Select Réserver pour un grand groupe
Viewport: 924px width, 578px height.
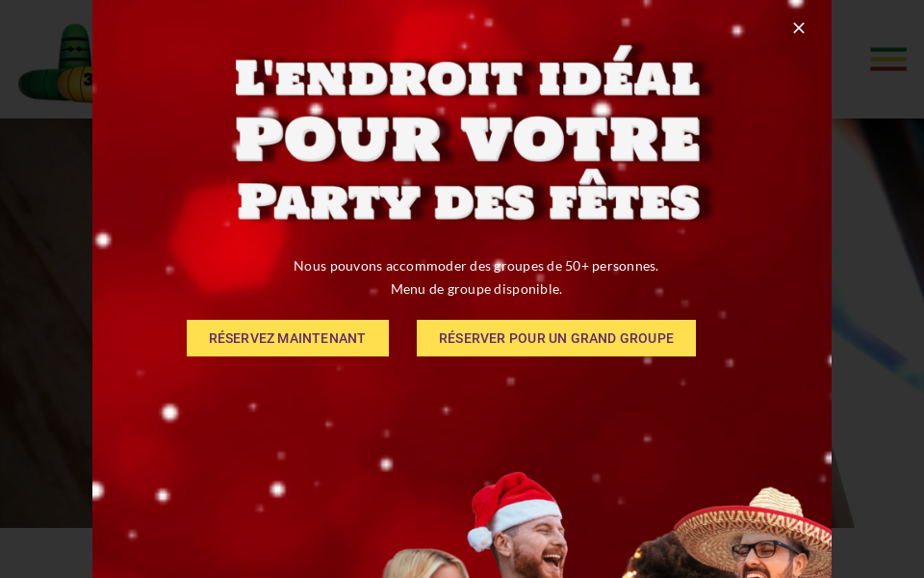pos(555,338)
